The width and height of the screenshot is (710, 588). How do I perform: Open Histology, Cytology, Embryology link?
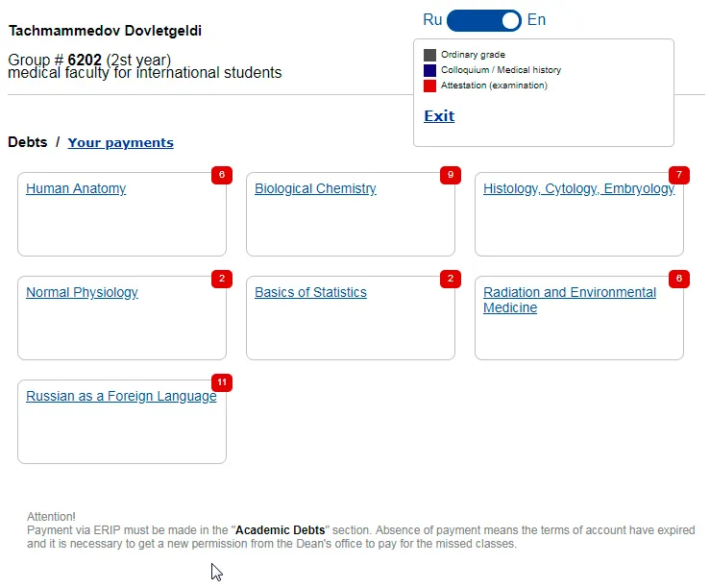pos(578,189)
